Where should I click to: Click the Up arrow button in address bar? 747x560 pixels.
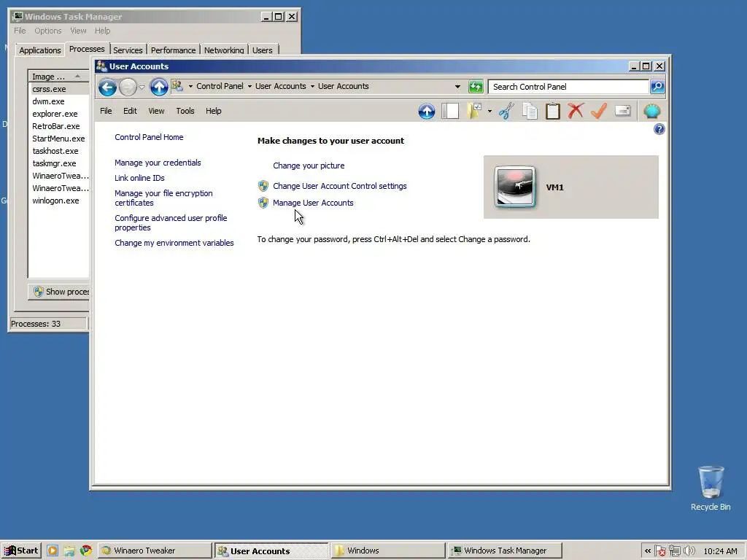pos(158,87)
